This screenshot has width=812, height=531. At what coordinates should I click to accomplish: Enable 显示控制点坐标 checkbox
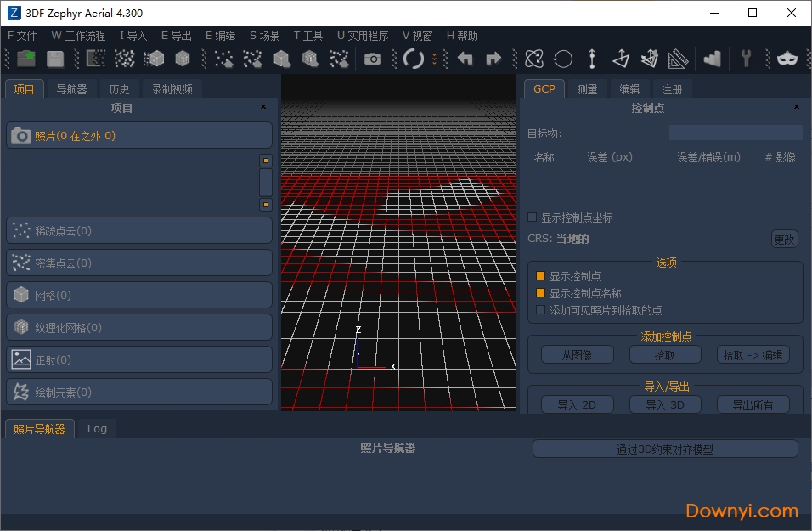(x=532, y=217)
